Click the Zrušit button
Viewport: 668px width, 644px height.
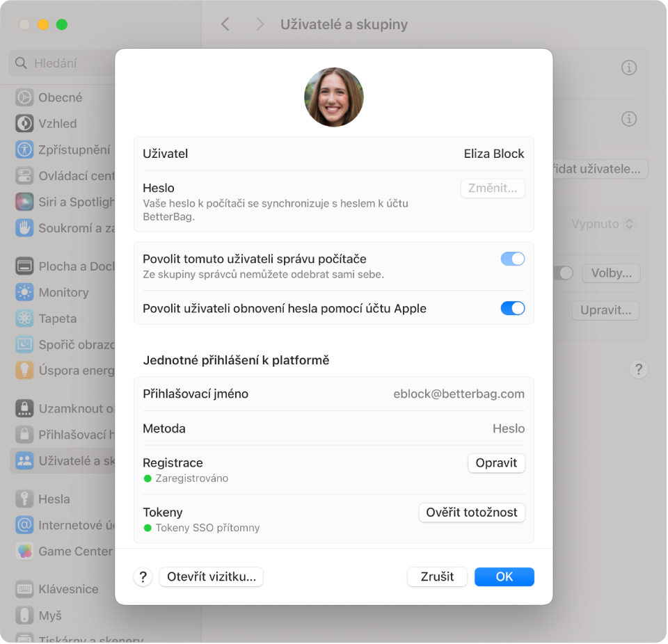click(437, 577)
